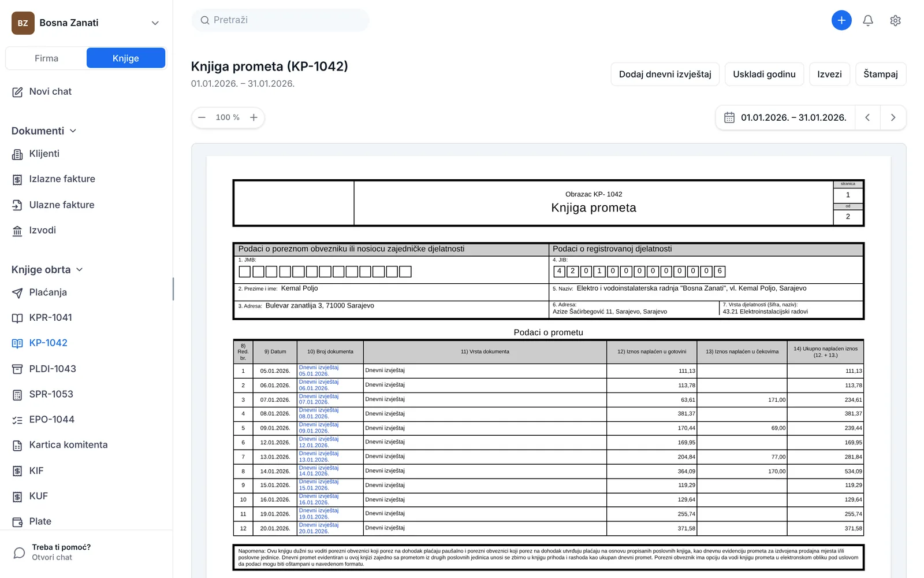Switch to Firma tab
Viewport: 924px width, 578px height.
46,58
